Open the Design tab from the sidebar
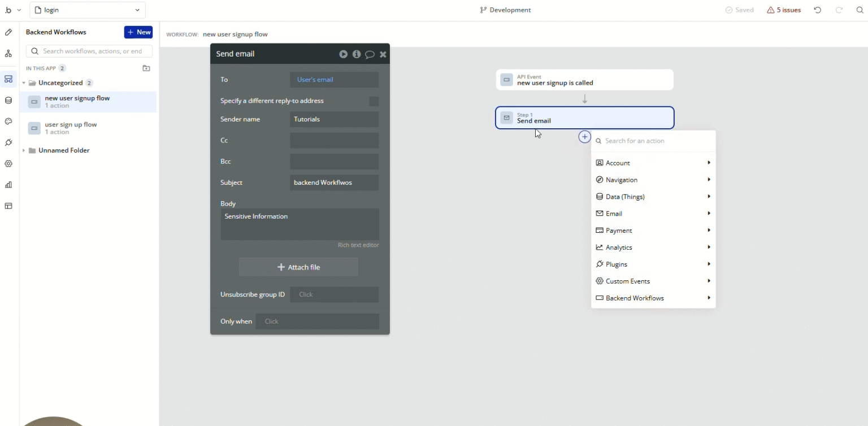 [x=8, y=32]
